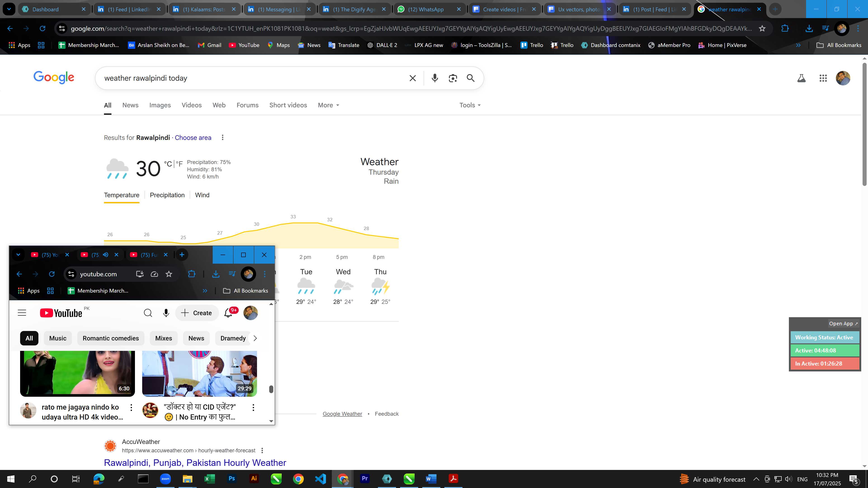The height and width of the screenshot is (488, 868).
Task: Open Chrome three-dot menu in main window
Action: tap(858, 29)
